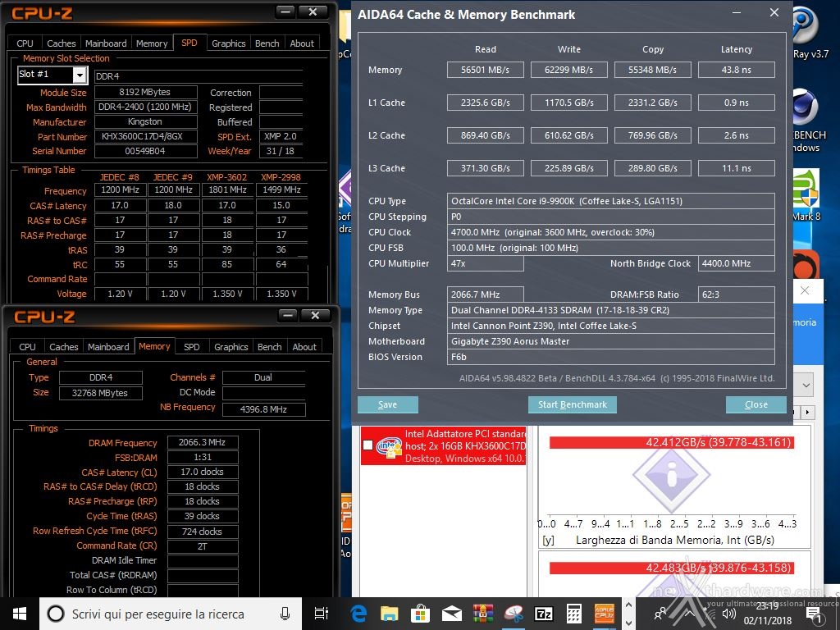This screenshot has height=630, width=840.
Task: Click the Intel adapter icon in the results list
Action: click(x=390, y=445)
